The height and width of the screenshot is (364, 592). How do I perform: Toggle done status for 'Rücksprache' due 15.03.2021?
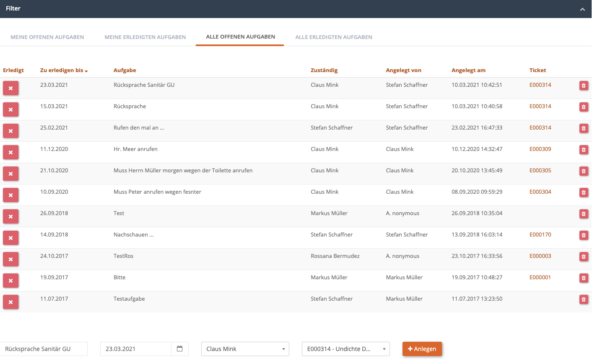click(11, 110)
